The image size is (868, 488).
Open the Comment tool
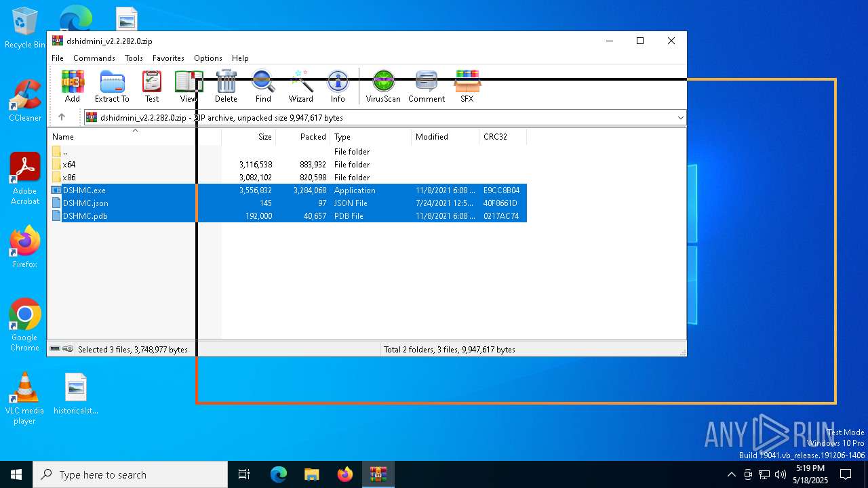point(427,86)
